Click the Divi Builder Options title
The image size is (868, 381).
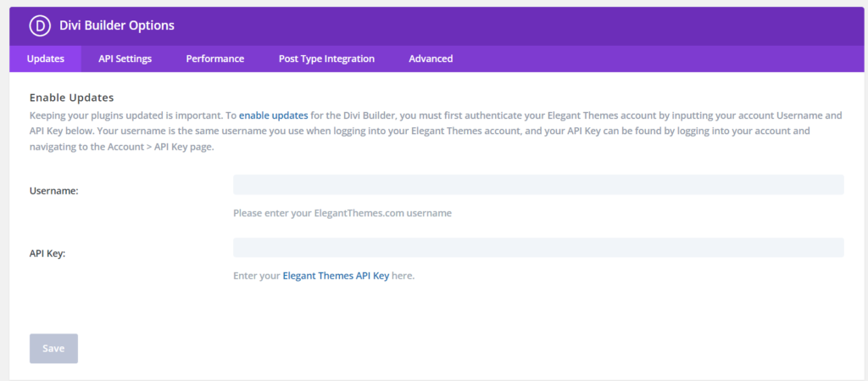(117, 25)
